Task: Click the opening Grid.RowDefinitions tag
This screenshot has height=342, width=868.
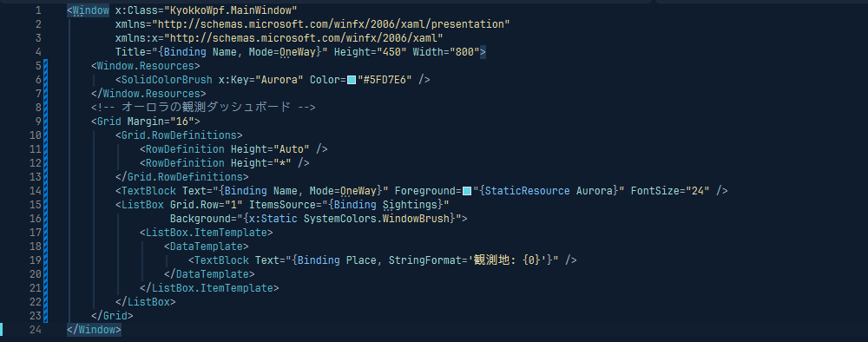Action: [x=179, y=135]
